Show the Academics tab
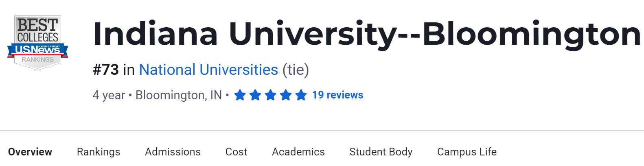Image resolution: width=644 pixels, height=166 pixels. (x=298, y=152)
